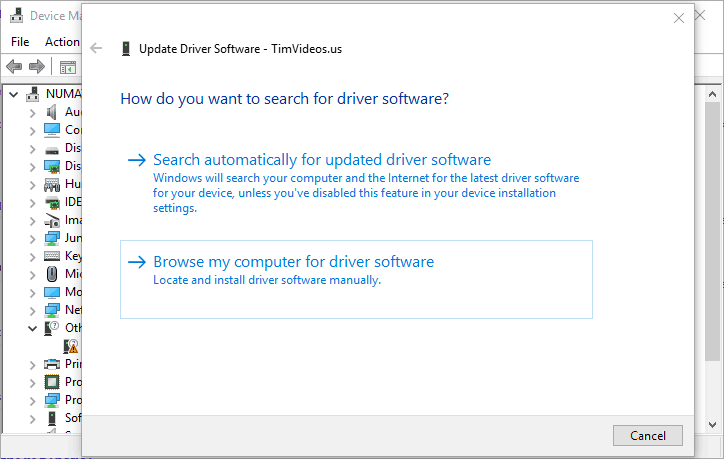724x459 pixels.
Task: Select the Disk drives category icon
Action: (52, 150)
